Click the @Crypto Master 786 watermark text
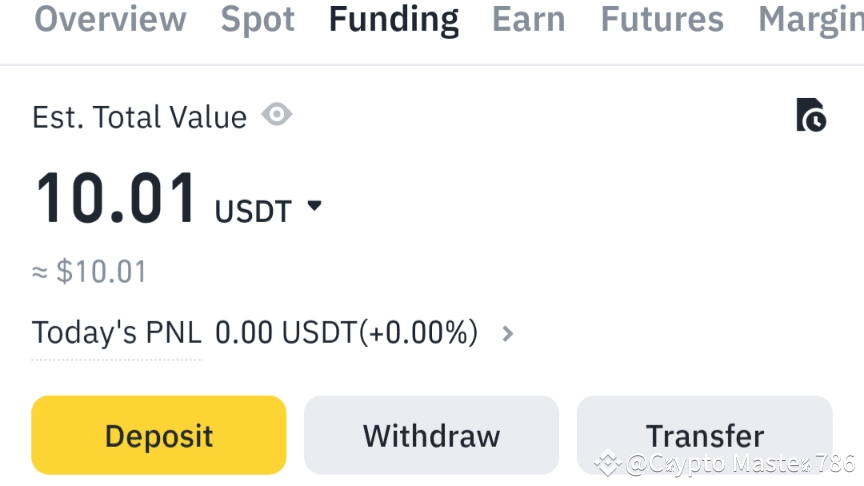 pos(740,464)
